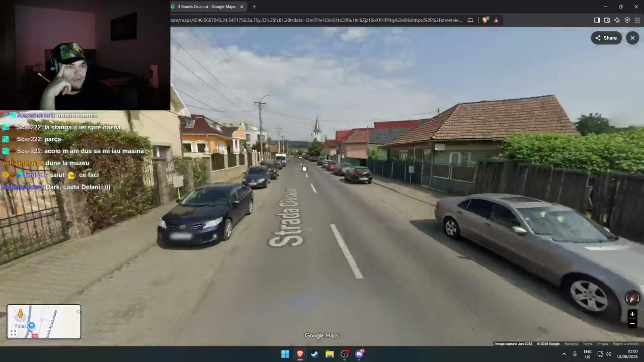
Task: Open the volume tray icon
Action: (608, 354)
